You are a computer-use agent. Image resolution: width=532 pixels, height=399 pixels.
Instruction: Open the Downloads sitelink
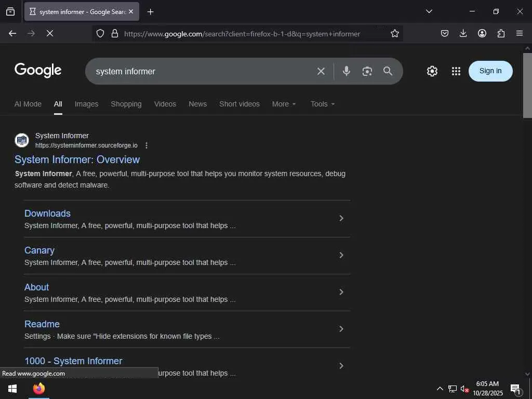tap(47, 214)
